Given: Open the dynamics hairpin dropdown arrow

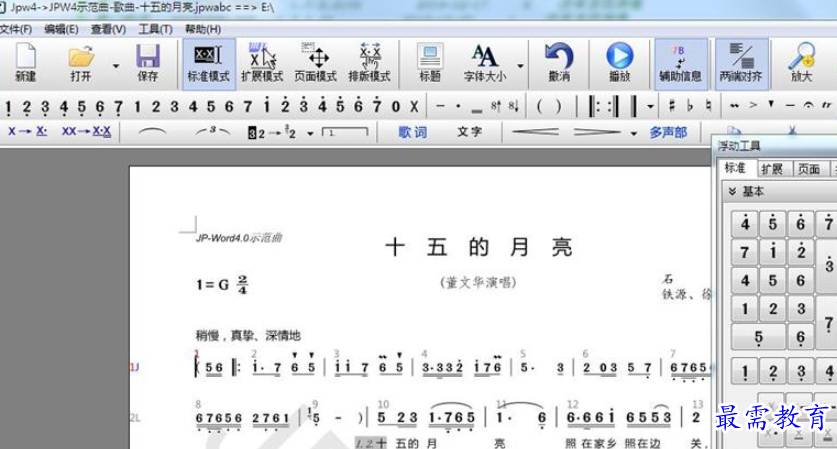Looking at the screenshot, I should click(634, 133).
